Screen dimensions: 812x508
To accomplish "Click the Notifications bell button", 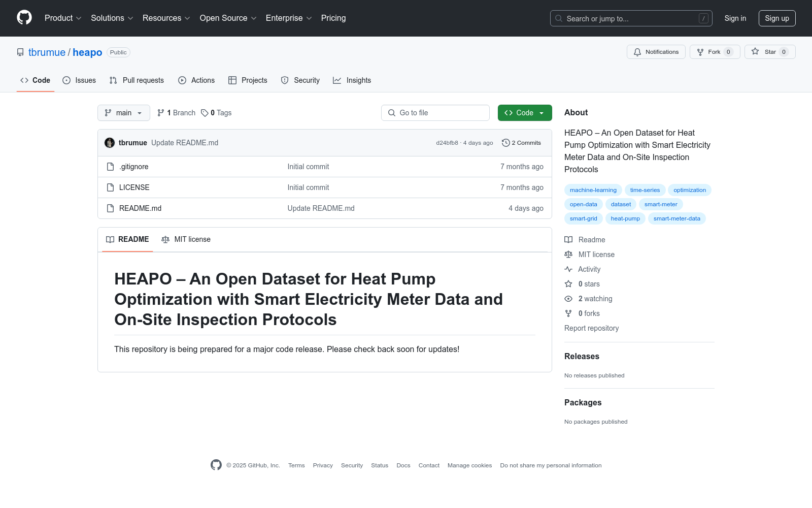I will 656,52.
